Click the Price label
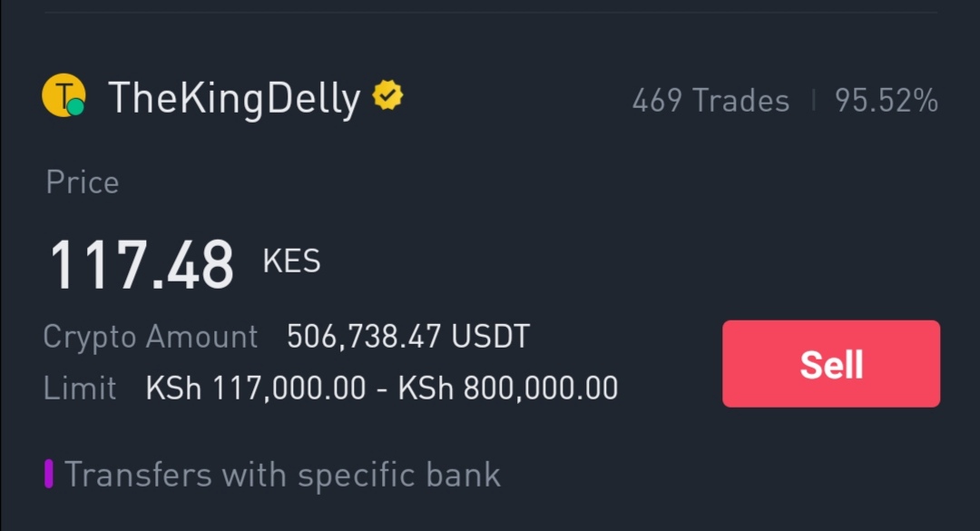980x531 pixels. 82,182
